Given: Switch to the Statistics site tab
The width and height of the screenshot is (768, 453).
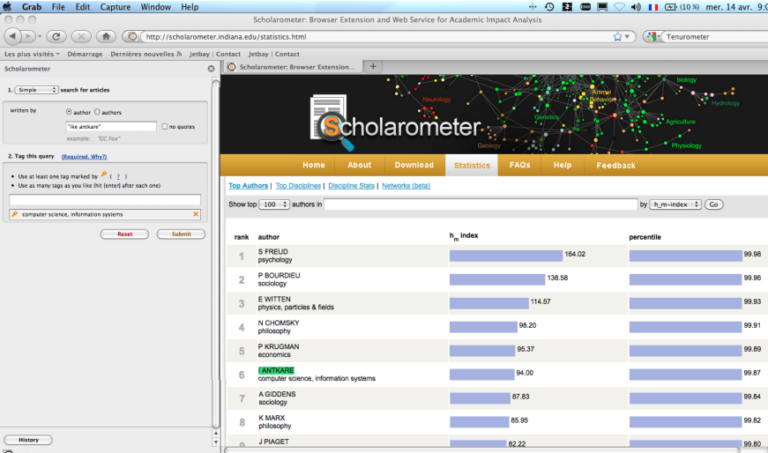Looking at the screenshot, I should tap(472, 166).
